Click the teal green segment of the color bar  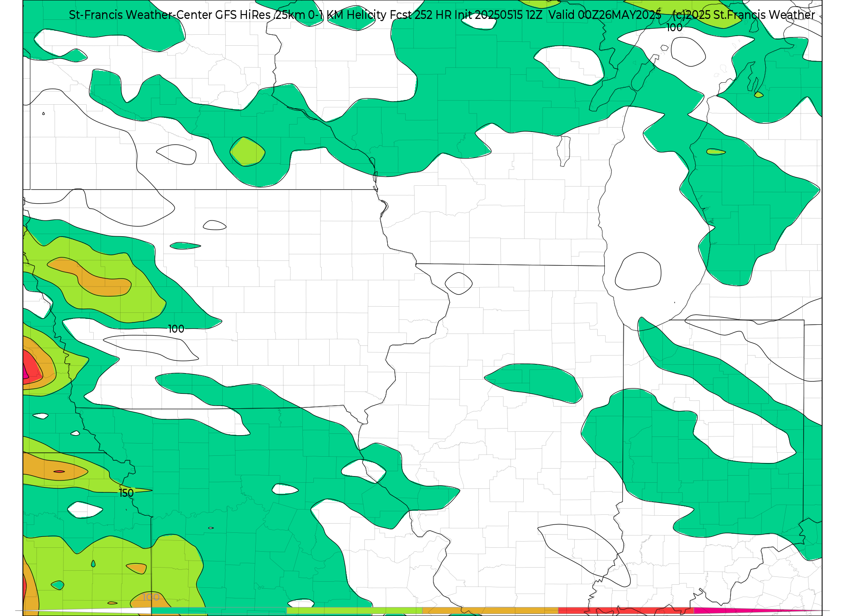(x=219, y=611)
